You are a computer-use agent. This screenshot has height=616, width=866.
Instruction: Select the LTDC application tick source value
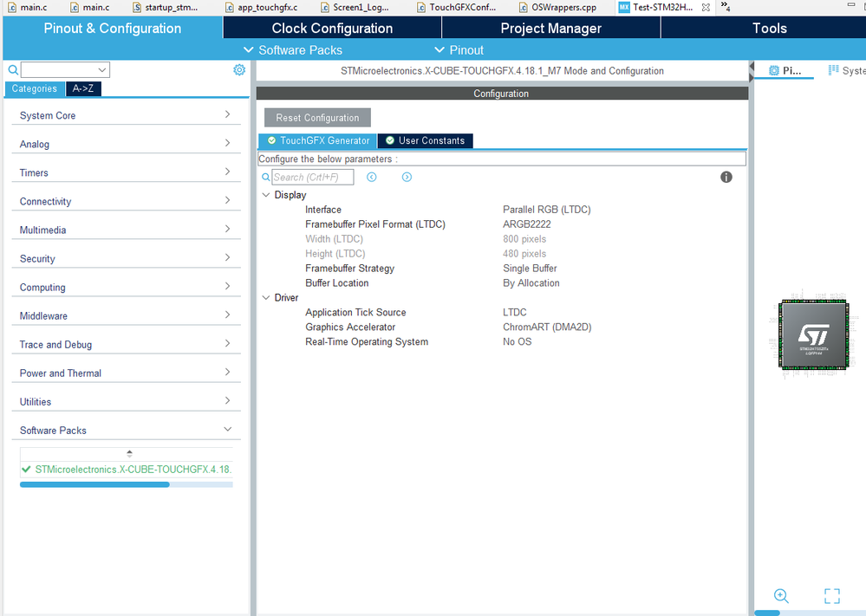coord(515,313)
